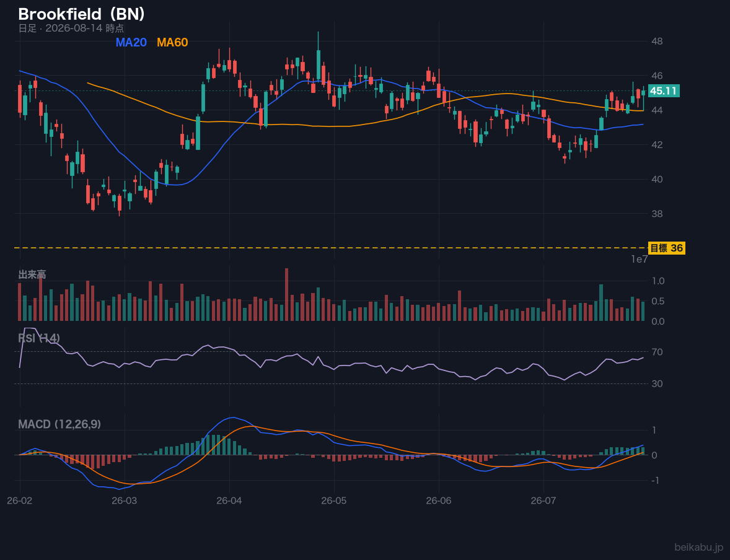Select the MA20 legend label
730x560 pixels.
pyautogui.click(x=131, y=42)
